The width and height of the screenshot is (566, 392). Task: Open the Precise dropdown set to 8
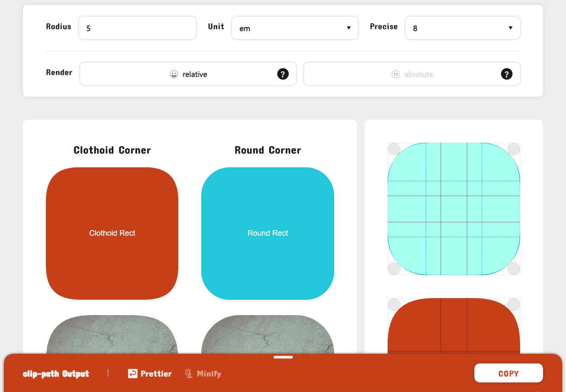(x=462, y=28)
